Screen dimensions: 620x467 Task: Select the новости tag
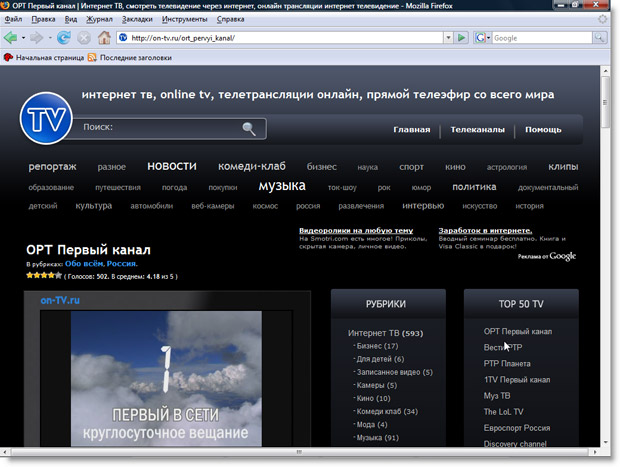172,166
